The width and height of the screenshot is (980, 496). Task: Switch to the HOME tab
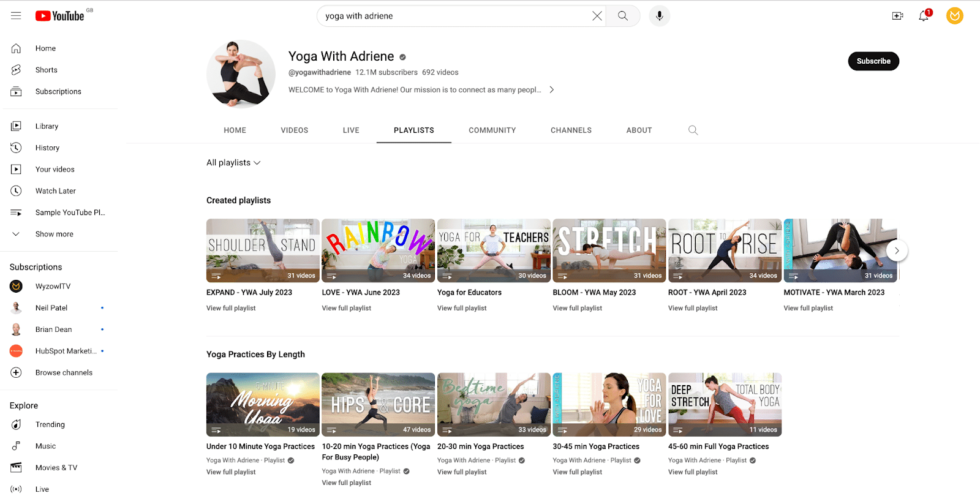(x=235, y=130)
